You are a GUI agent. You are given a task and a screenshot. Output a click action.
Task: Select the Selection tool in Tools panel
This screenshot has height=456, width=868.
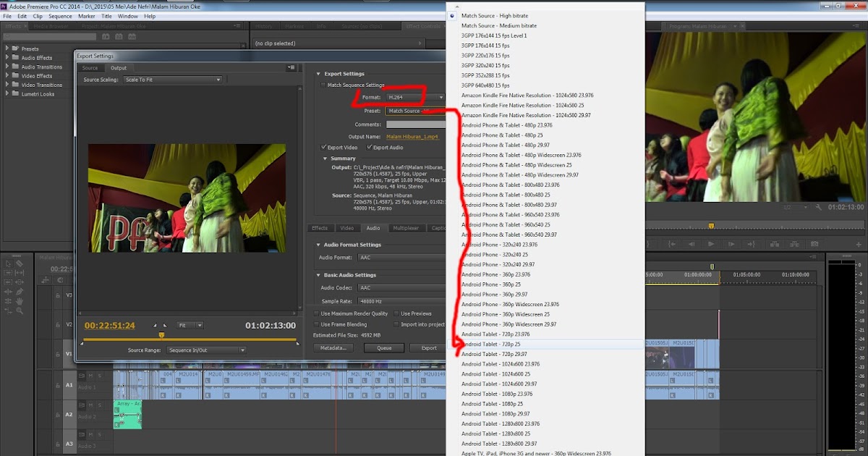[8, 263]
